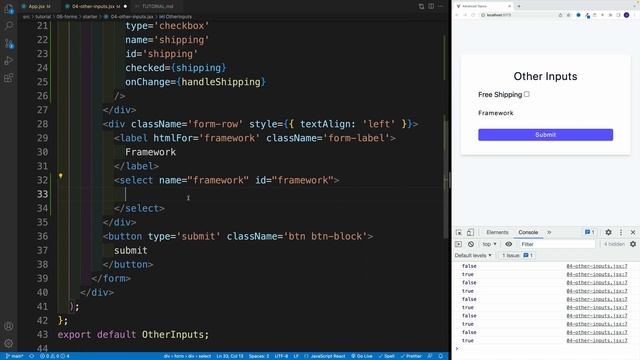Open the first 04-other-inputs.jsx:7 source link

[x=597, y=266]
